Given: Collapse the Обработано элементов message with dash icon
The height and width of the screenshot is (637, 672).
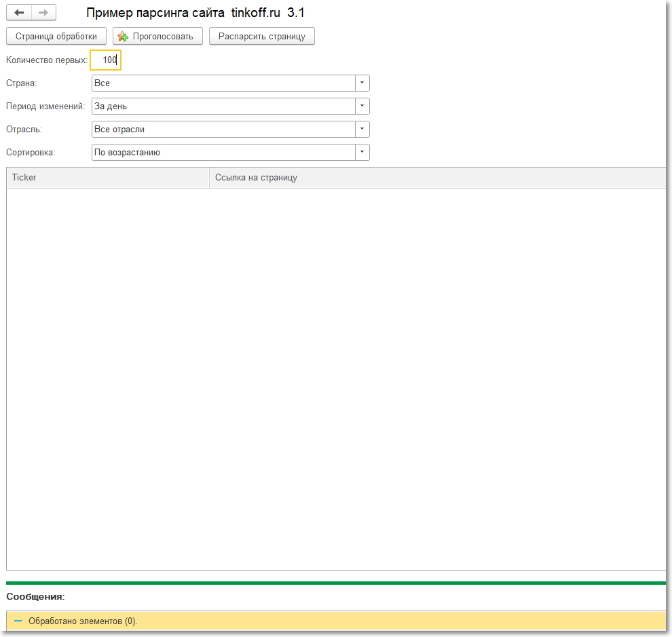Looking at the screenshot, I should [18, 621].
